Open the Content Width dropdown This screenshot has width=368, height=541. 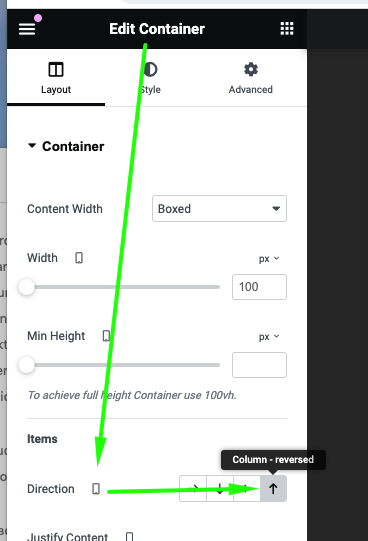click(x=219, y=209)
